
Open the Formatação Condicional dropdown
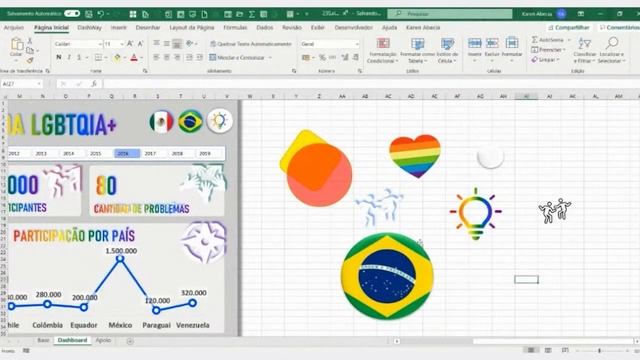[x=382, y=51]
